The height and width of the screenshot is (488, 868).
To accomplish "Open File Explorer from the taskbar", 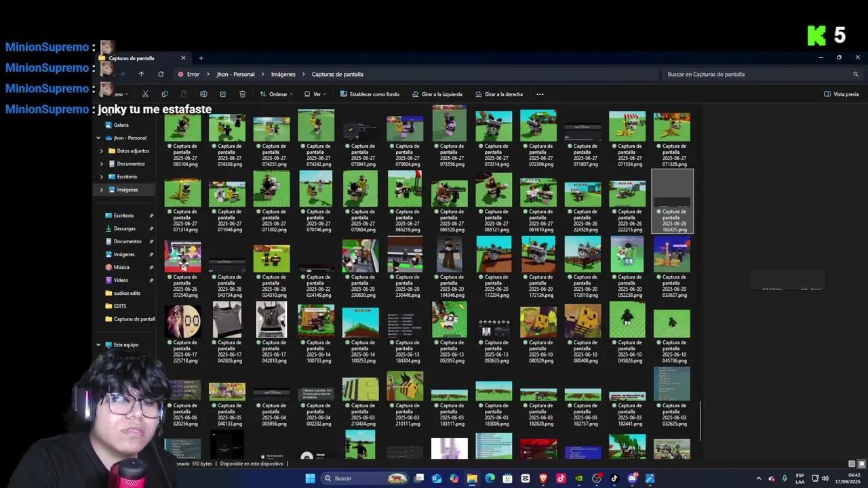I will tap(472, 479).
